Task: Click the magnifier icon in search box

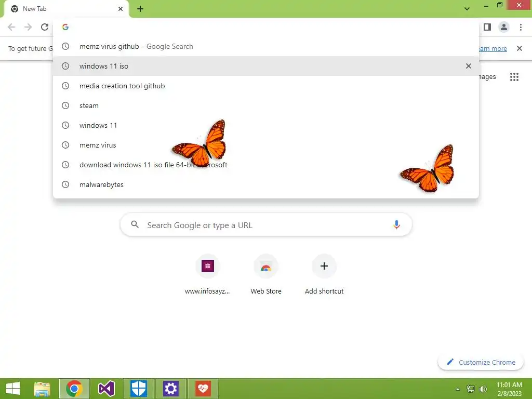Action: point(135,224)
